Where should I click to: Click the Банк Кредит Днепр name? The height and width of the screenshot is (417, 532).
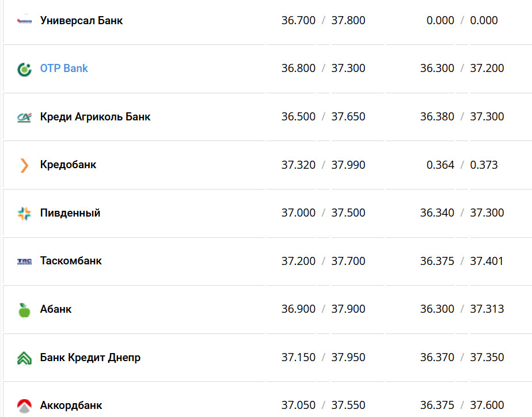point(90,358)
